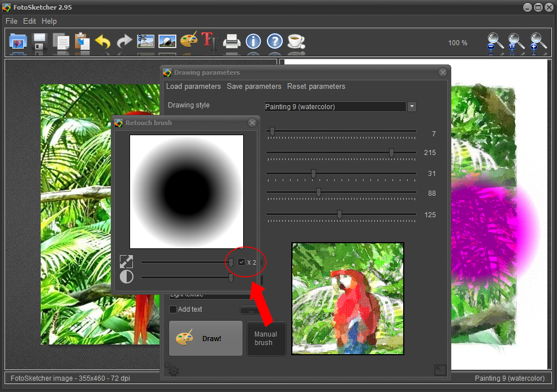This screenshot has height=392, width=557.
Task: Add text using the red T icon
Action: point(210,41)
